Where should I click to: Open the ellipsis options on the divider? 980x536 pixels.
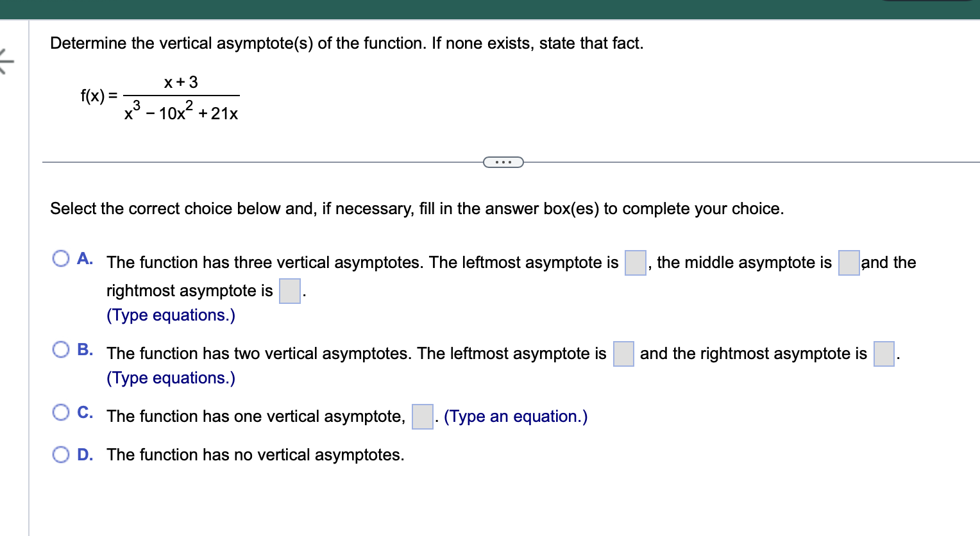[503, 162]
